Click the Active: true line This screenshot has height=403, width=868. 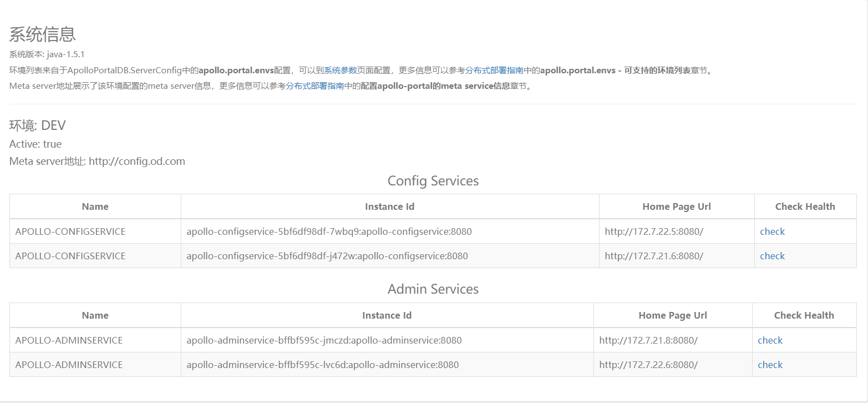point(35,144)
